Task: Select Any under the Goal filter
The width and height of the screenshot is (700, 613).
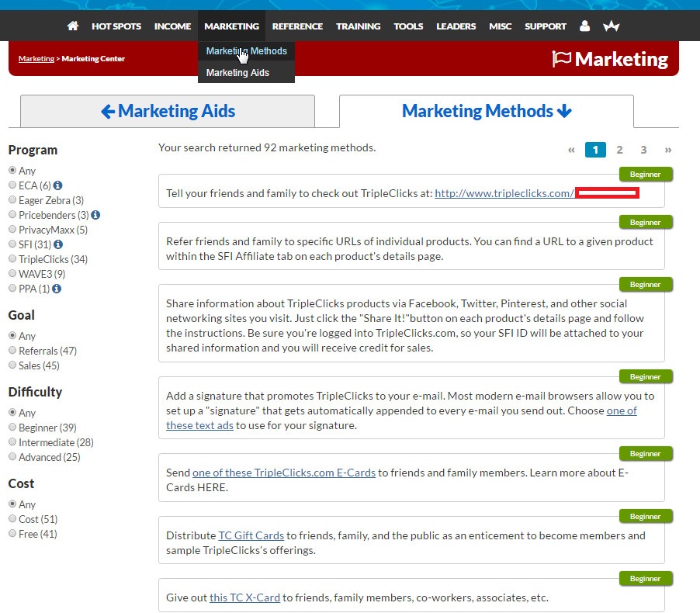Action: [12, 335]
